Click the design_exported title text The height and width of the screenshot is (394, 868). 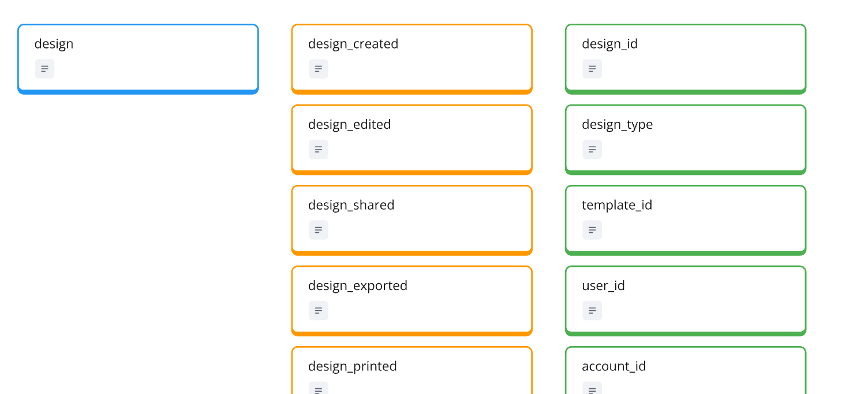357,286
